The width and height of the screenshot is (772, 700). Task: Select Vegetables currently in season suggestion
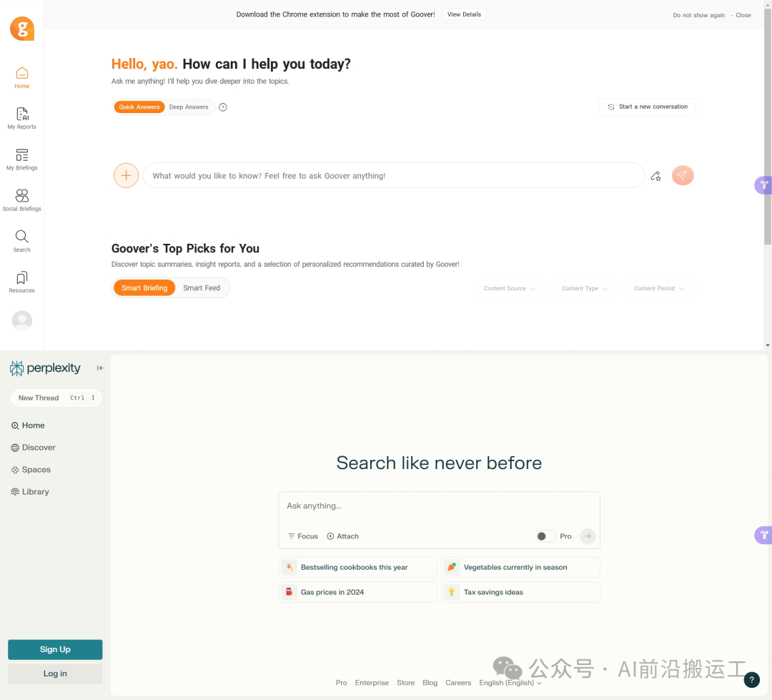pos(521,567)
